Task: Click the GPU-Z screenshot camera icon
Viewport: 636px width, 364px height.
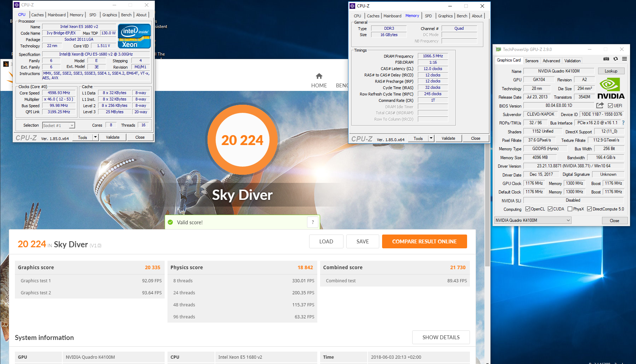Action: click(x=606, y=59)
